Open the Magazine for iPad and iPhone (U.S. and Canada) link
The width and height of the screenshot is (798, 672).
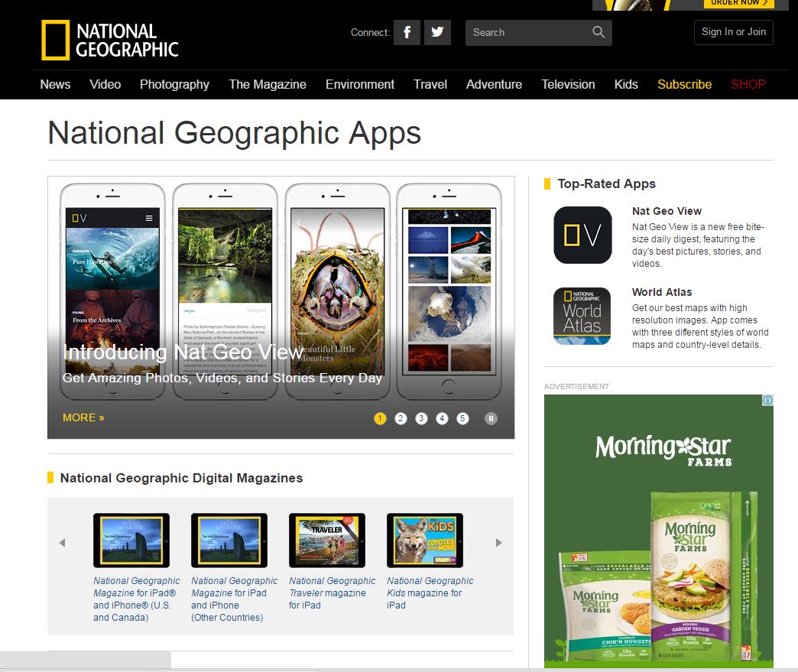coord(136,599)
